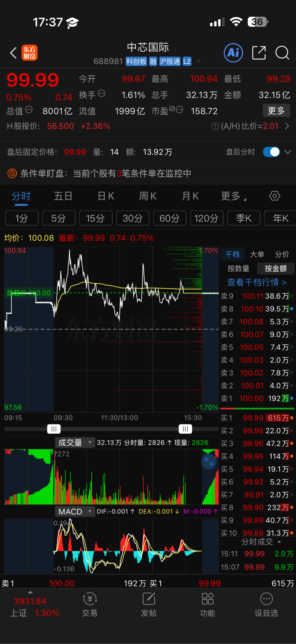Tap the 条件单盯盘 clock icon

click(x=12, y=174)
